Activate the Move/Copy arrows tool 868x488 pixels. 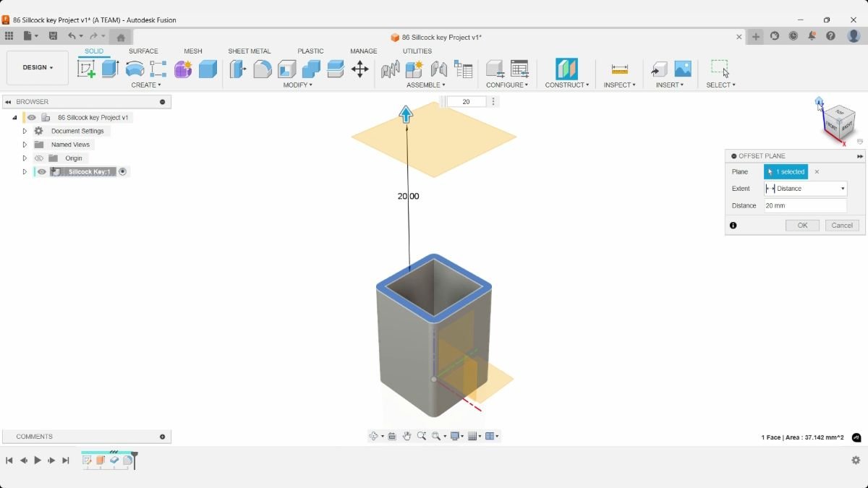tap(359, 69)
